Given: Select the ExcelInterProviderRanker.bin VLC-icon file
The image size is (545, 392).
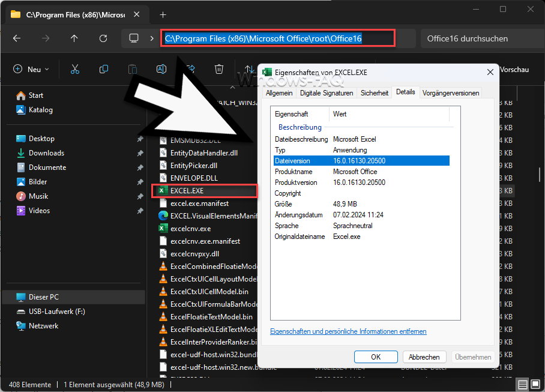Looking at the screenshot, I should (208, 342).
